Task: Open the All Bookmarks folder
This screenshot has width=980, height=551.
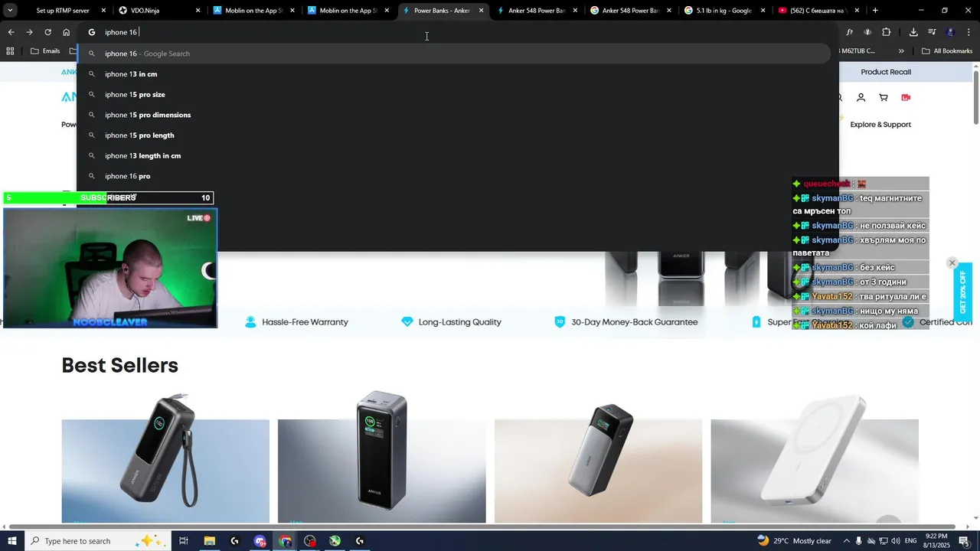Action: [x=947, y=51]
